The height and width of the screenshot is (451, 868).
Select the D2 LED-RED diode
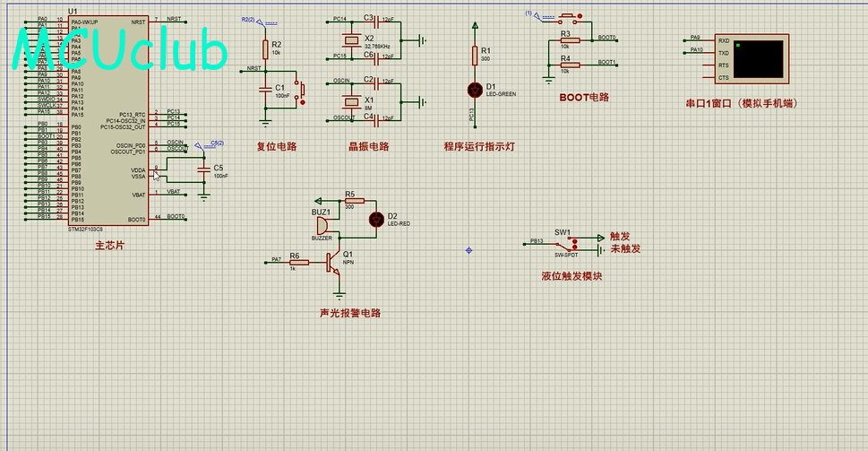coord(376,220)
